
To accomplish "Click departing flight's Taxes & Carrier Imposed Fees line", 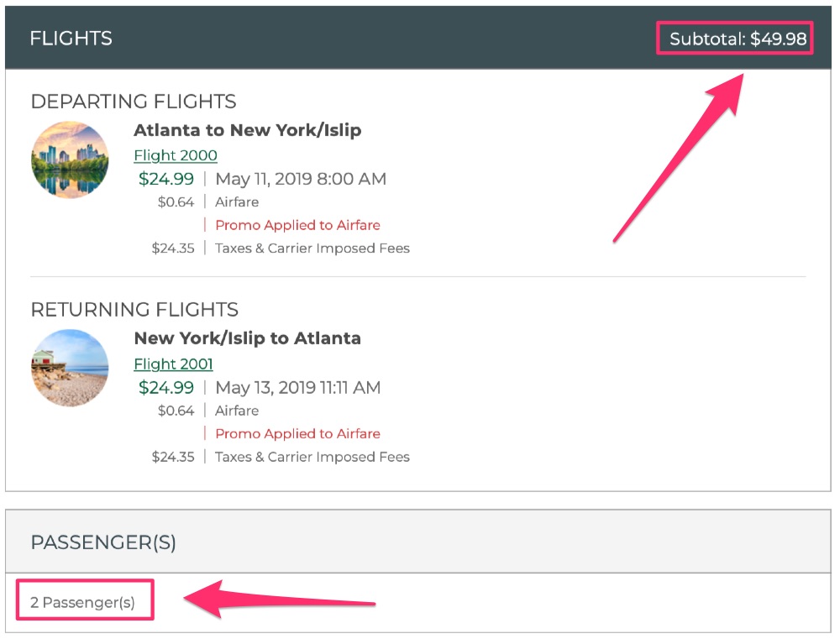I will [x=312, y=249].
